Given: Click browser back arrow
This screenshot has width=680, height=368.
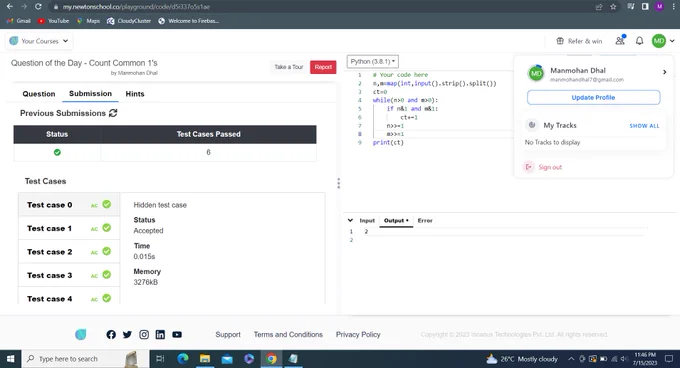Looking at the screenshot, I should 10,7.
